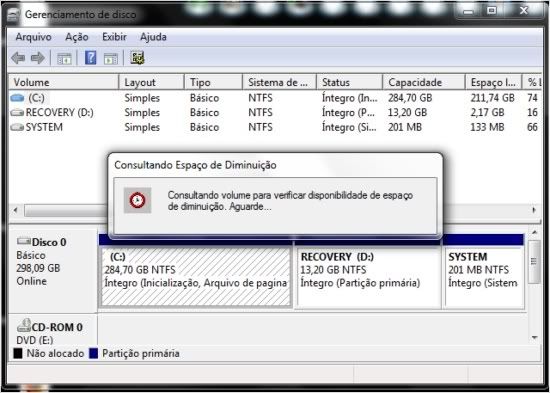Select the (C:) partition block on Disco 0

pyautogui.click(x=196, y=277)
